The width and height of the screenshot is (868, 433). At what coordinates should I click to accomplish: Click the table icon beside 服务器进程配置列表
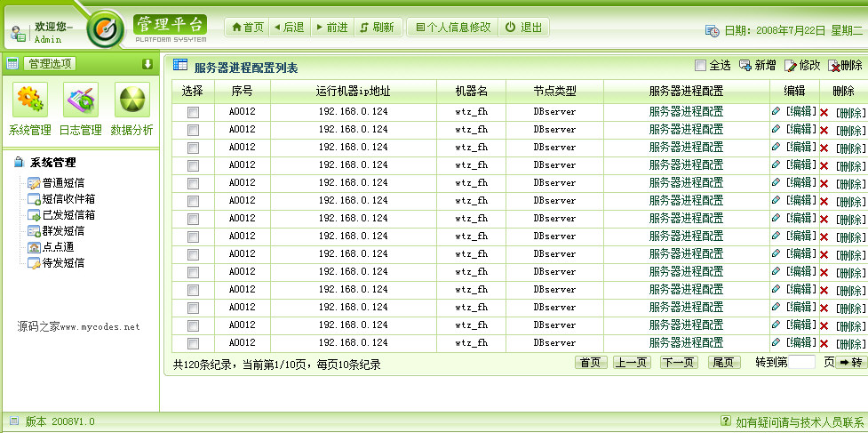pyautogui.click(x=180, y=65)
